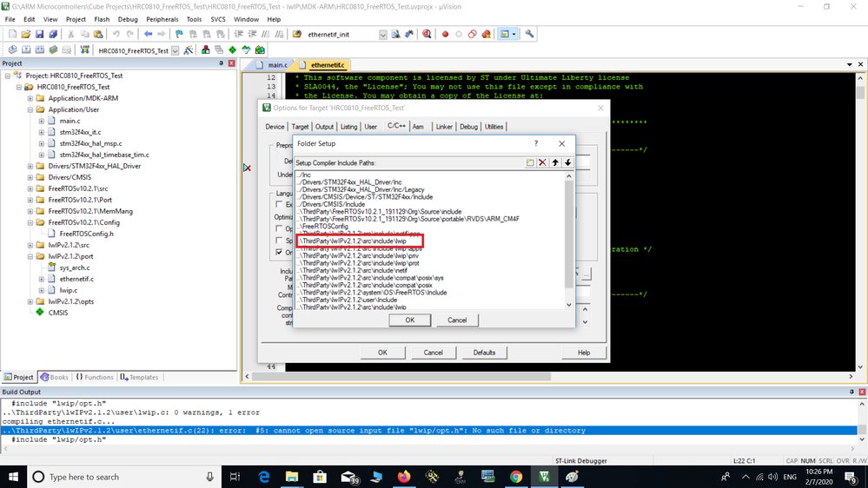Click the Save file toolbar icon
The image size is (868, 488).
[x=39, y=35]
